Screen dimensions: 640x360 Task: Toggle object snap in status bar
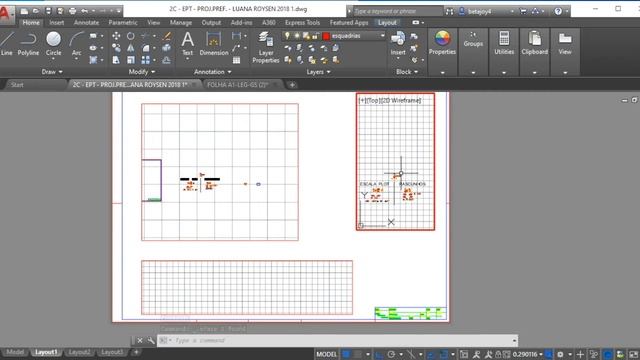coord(443,354)
